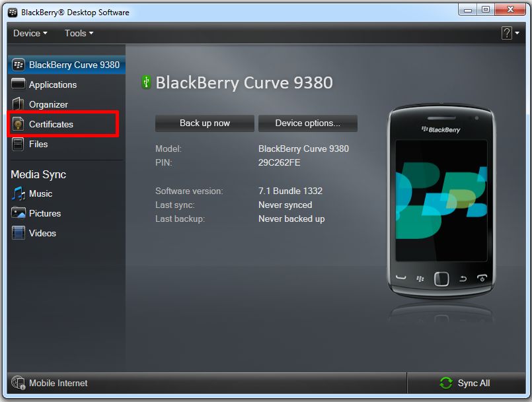Minimize the BlackBerry Desktop Software window
Screen dimensions: 532x402
pos(468,9)
